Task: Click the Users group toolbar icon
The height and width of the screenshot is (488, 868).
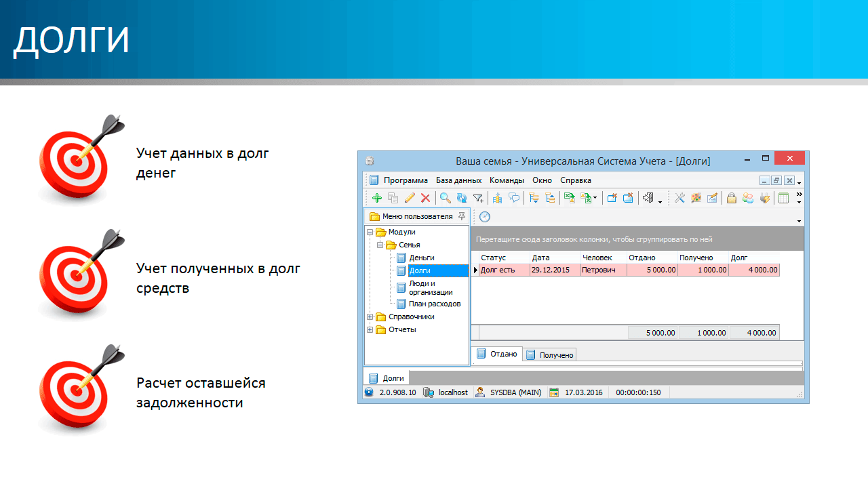Action: 748,198
